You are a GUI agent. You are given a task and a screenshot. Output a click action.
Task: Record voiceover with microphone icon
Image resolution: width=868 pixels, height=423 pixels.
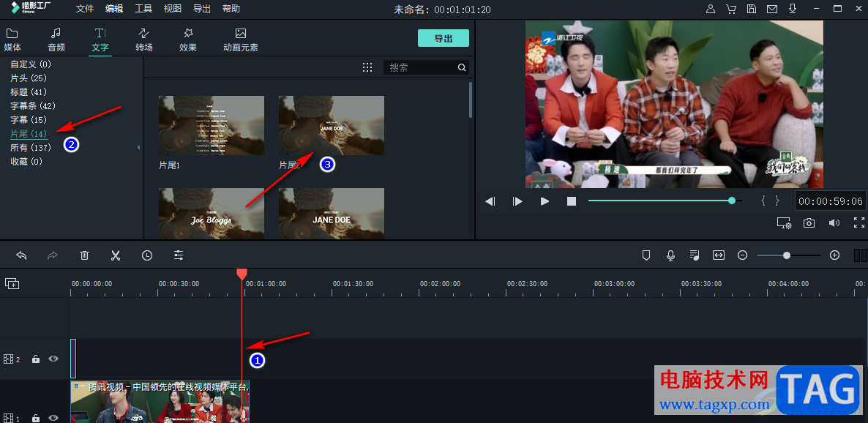click(x=670, y=255)
